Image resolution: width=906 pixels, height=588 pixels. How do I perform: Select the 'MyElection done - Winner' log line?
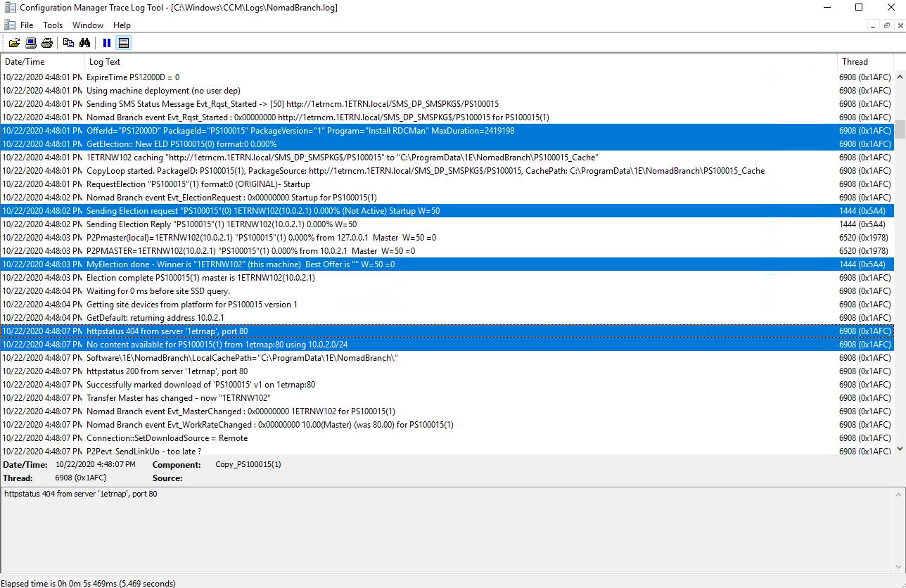coord(422,264)
